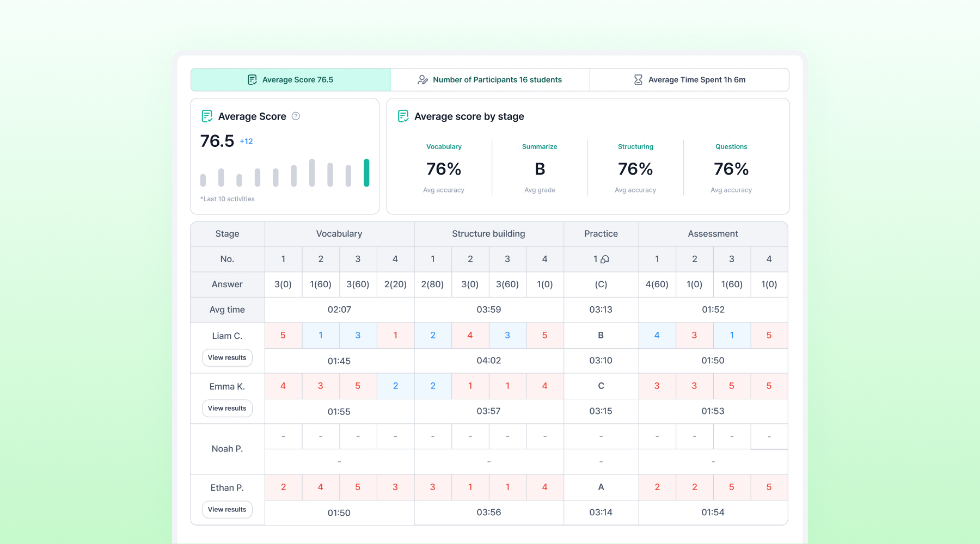Click Liam C.'s Structure building time 04:02
The image size is (980, 544).
489,361
